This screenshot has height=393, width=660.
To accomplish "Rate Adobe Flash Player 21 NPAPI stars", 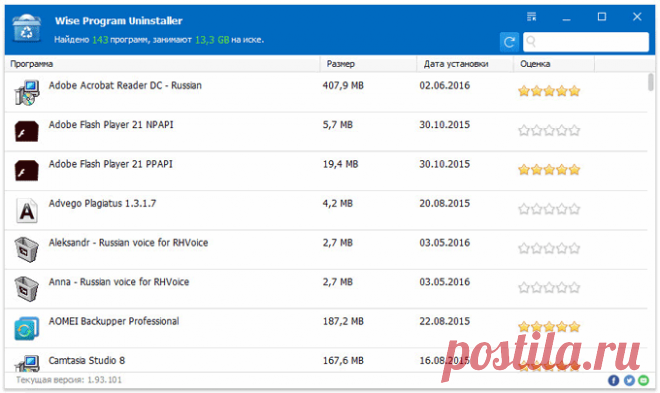I will click(549, 130).
